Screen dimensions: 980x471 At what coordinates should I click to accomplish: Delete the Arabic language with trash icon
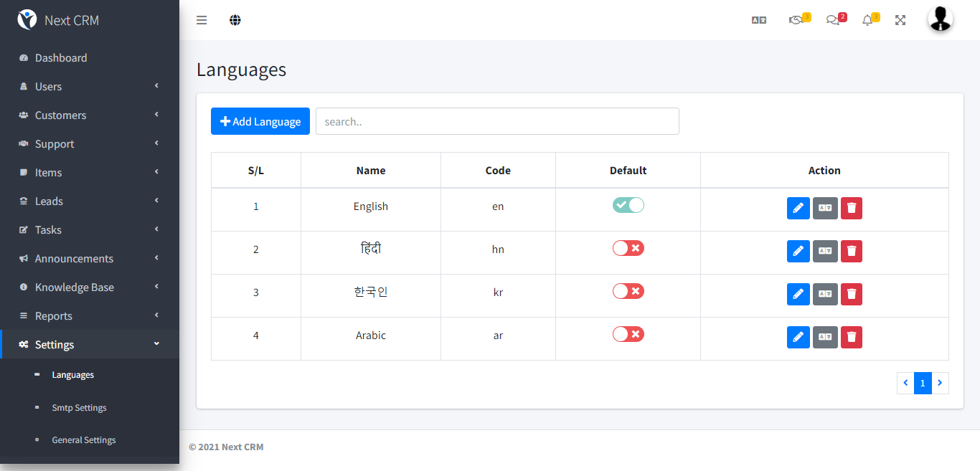852,337
